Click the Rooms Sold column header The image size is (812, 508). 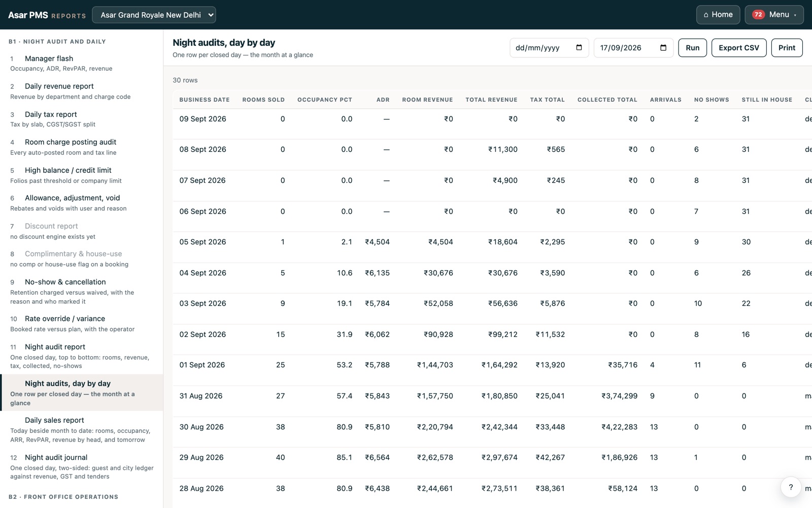pyautogui.click(x=263, y=100)
